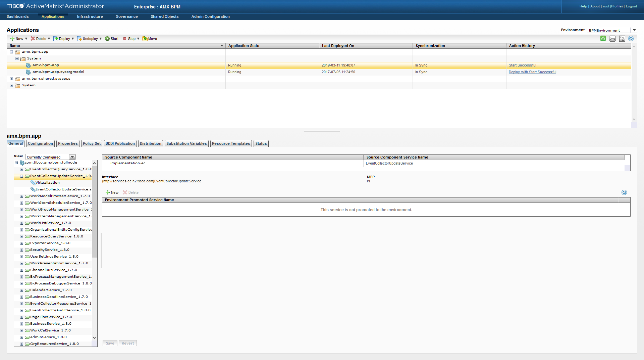Click the green asterisk toolbar icon
Viewport: 644px width, 360px height.
click(x=603, y=39)
